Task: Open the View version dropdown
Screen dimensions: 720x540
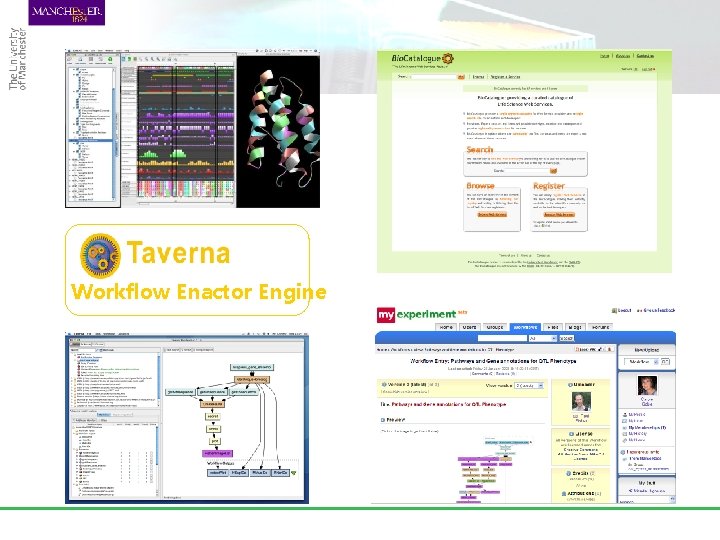Action: [529, 386]
